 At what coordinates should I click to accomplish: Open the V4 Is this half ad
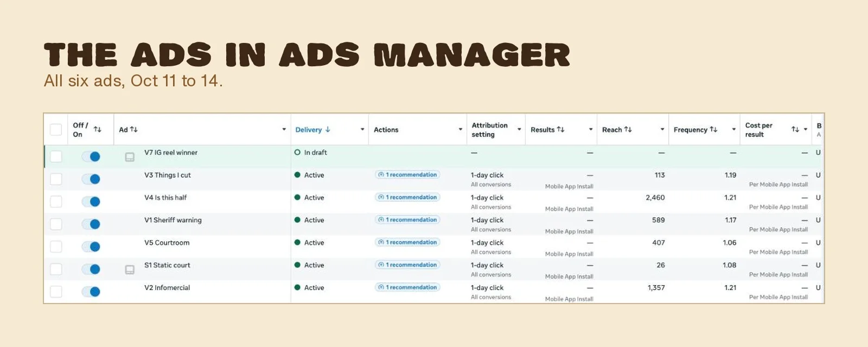[x=165, y=198]
